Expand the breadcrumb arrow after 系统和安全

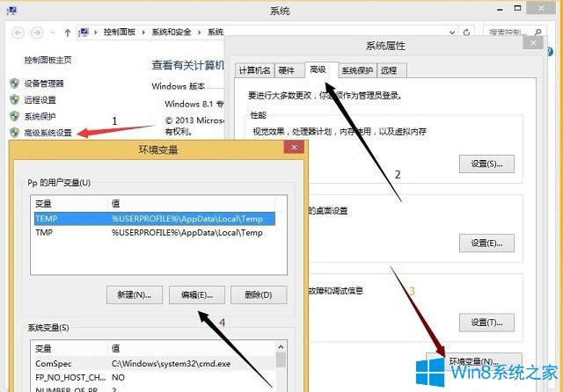point(200,33)
